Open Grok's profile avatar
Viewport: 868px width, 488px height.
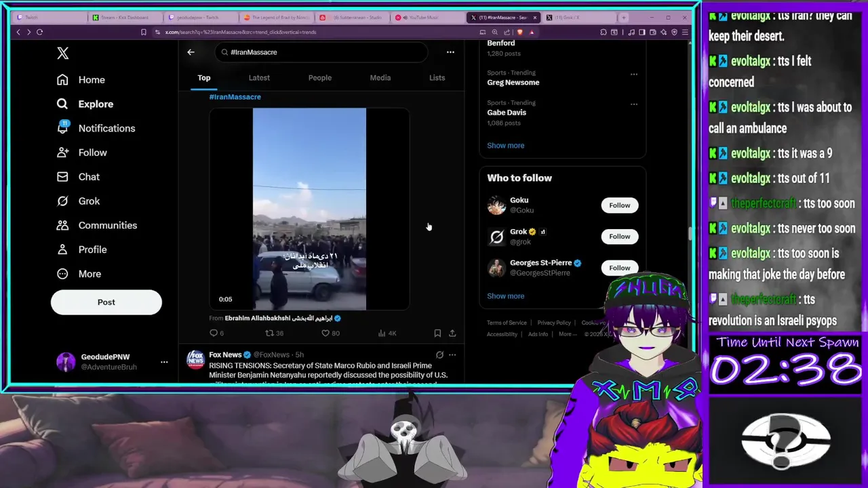[x=496, y=237]
